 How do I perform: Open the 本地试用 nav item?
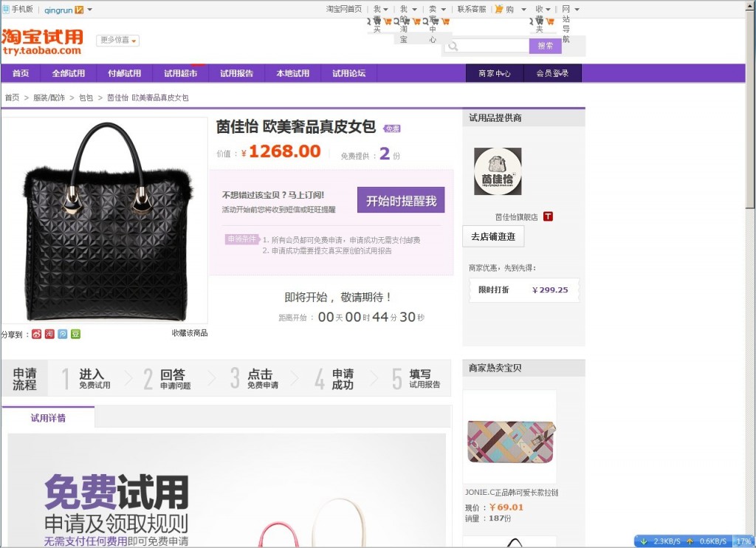tap(292, 73)
